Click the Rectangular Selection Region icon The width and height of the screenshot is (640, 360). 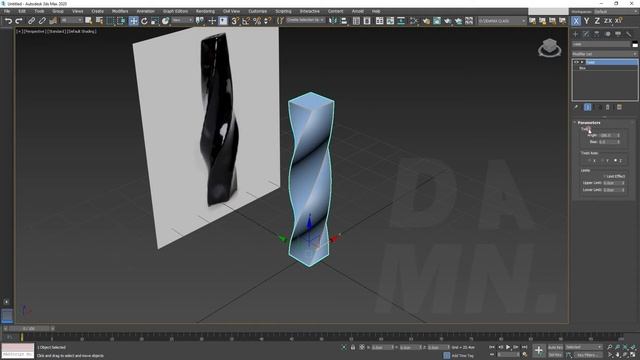[x=110, y=21]
